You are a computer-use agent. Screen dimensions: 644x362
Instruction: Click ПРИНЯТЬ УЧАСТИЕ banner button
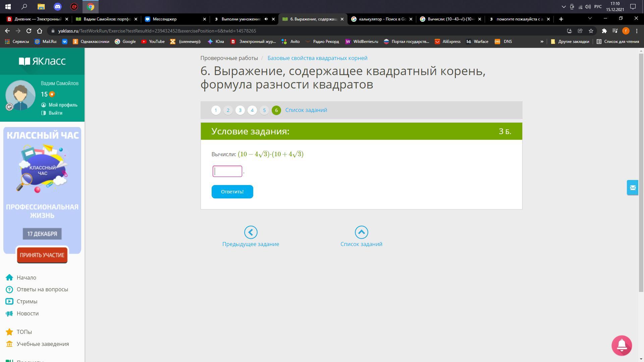pyautogui.click(x=42, y=255)
